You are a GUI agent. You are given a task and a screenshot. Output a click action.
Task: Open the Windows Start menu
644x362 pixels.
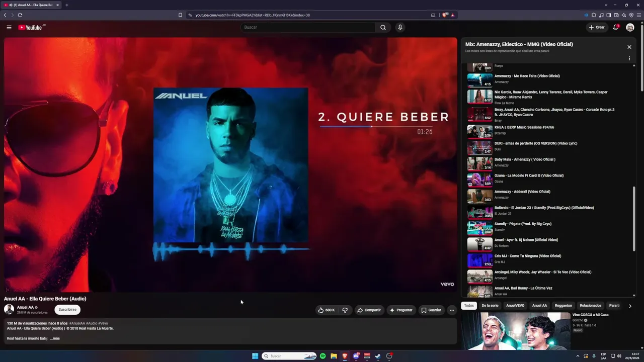tap(255, 356)
